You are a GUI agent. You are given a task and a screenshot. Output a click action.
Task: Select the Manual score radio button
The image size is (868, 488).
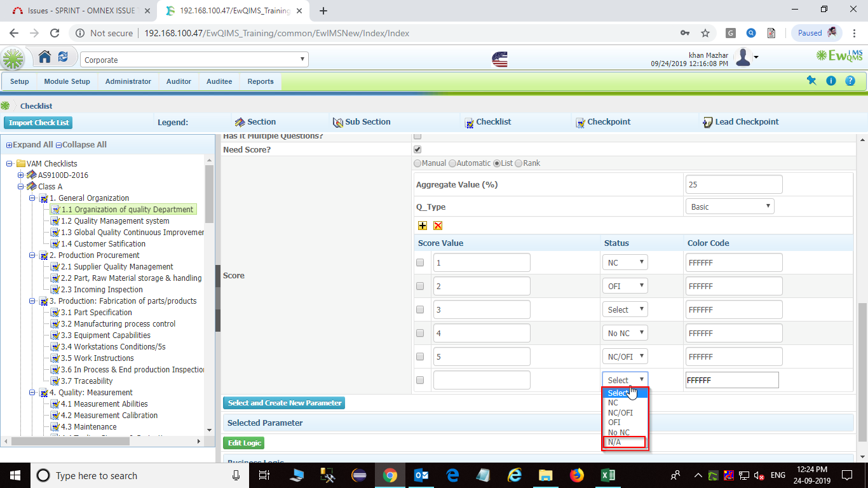point(417,163)
